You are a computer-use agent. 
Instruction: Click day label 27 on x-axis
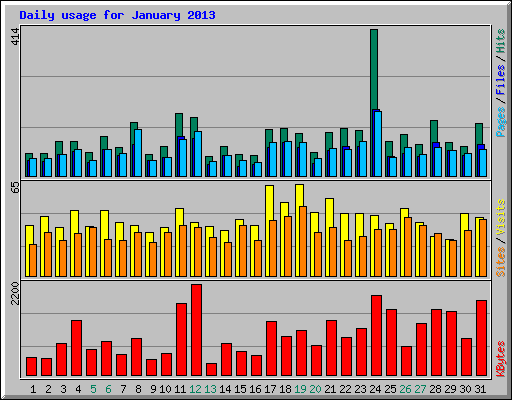tap(420, 389)
